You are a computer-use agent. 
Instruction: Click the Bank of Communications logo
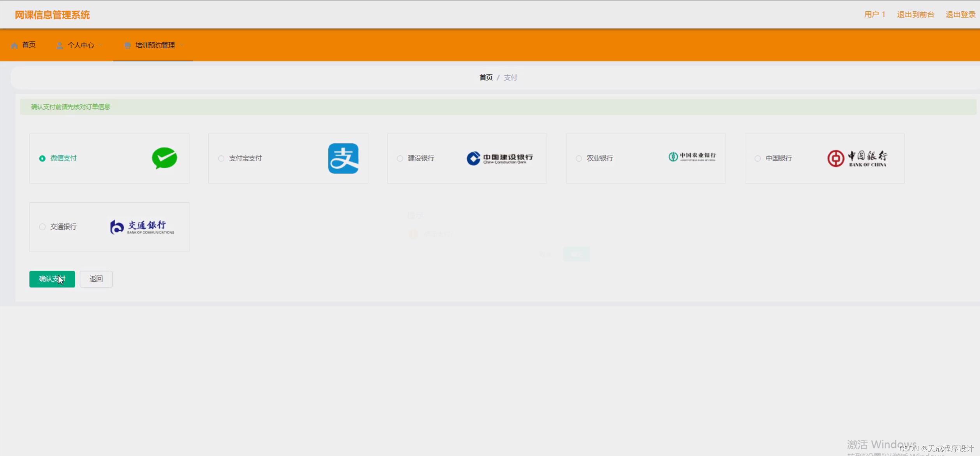tap(142, 227)
